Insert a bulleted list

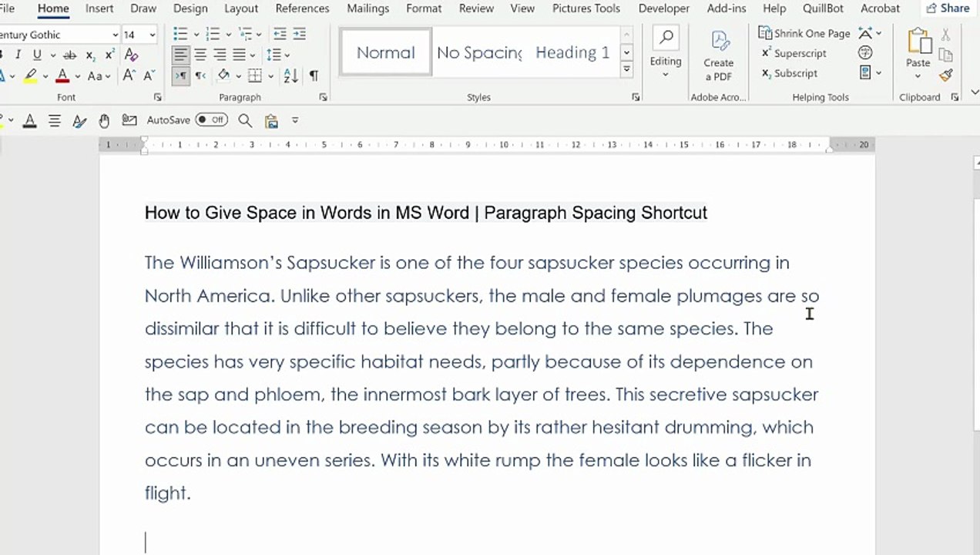[x=180, y=34]
